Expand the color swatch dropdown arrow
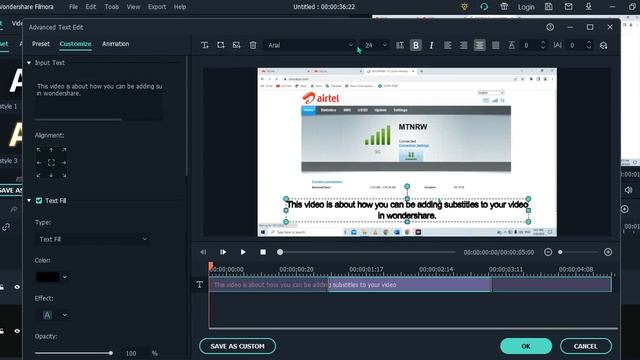The width and height of the screenshot is (640, 360). (64, 277)
